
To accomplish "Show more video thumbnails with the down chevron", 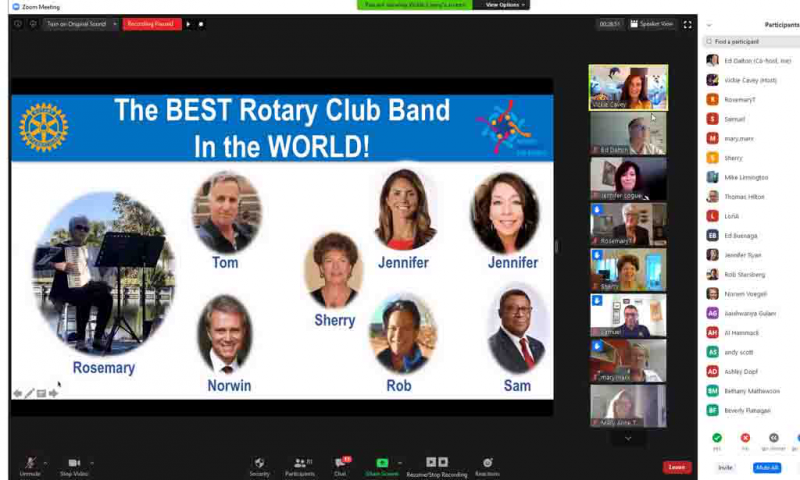I will [x=628, y=438].
